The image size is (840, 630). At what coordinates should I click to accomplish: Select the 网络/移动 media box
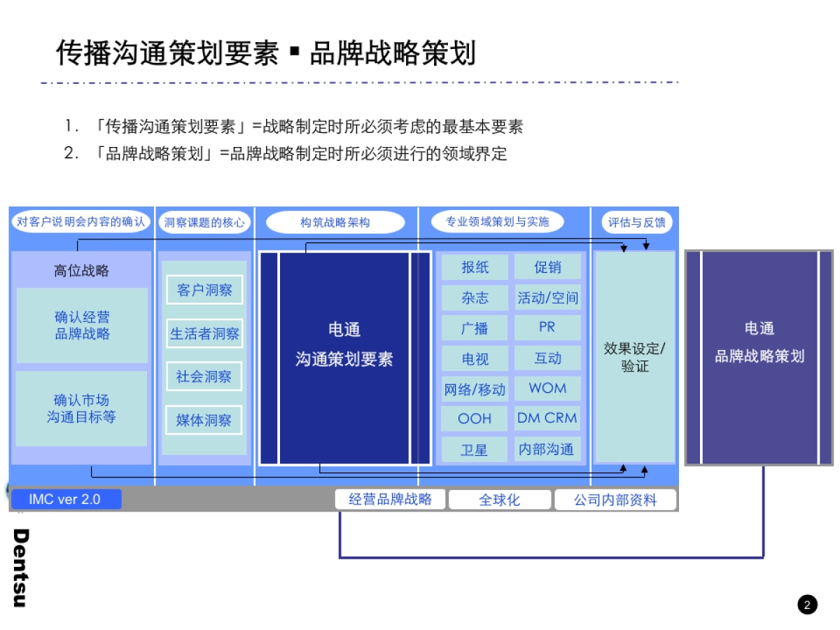click(x=475, y=388)
